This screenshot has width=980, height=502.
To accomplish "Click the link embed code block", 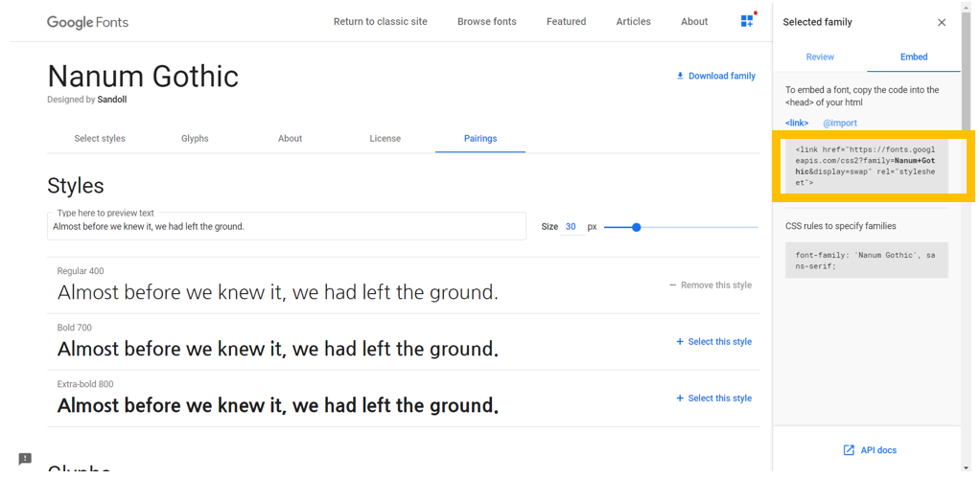I will pos(866,166).
